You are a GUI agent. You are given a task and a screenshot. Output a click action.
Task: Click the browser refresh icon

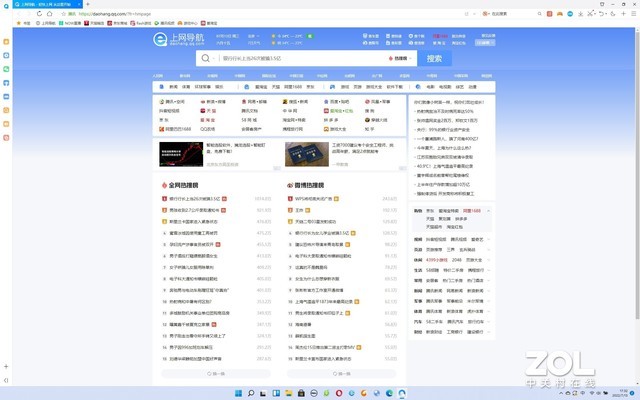click(x=47, y=13)
